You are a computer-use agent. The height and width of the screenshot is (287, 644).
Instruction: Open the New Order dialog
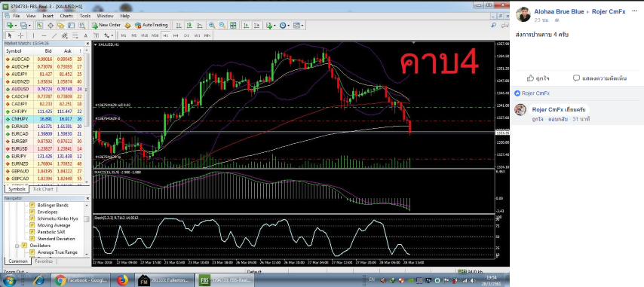(x=106, y=25)
